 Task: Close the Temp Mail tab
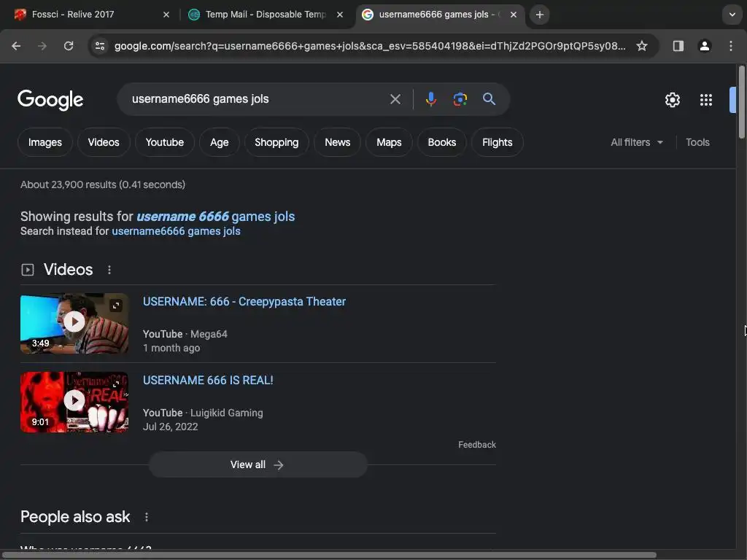point(340,15)
